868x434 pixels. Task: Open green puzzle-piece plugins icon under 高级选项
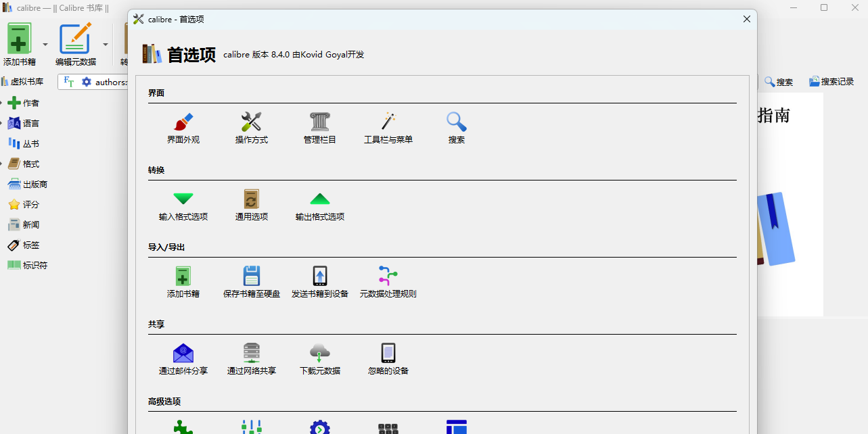click(x=183, y=427)
